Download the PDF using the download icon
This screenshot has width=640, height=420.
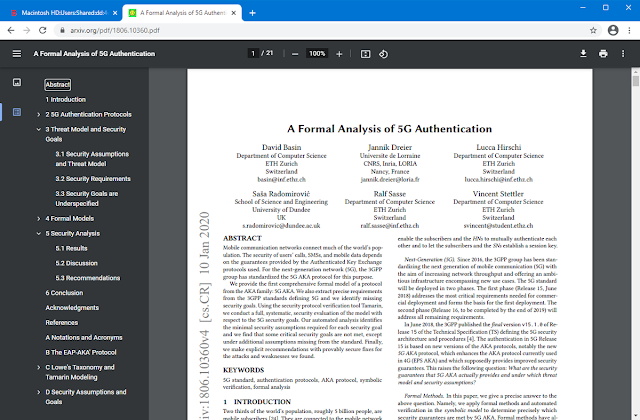coord(583,54)
